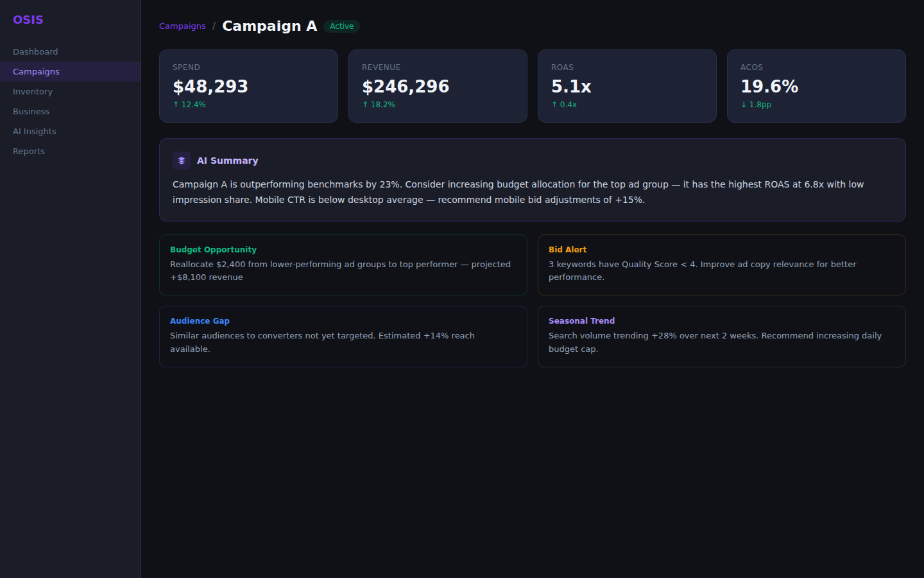The width and height of the screenshot is (924, 578).
Task: Select the Spend metric card
Action: pyautogui.click(x=248, y=86)
